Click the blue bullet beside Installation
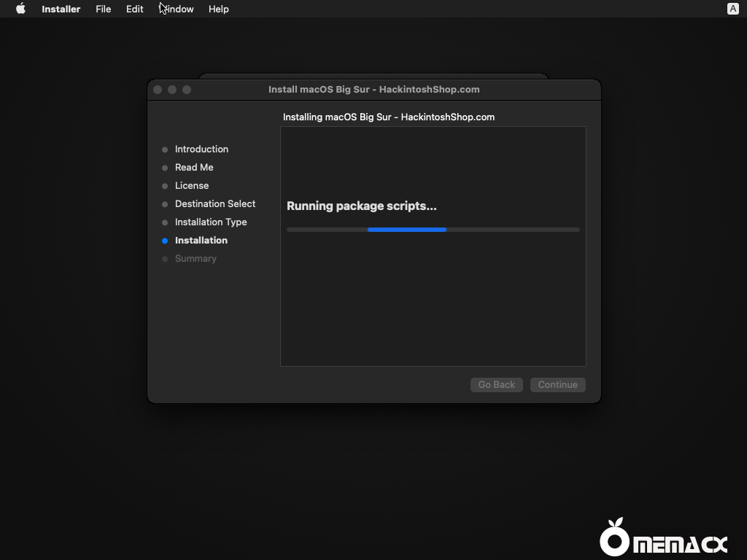This screenshot has width=747, height=560. 165,240
